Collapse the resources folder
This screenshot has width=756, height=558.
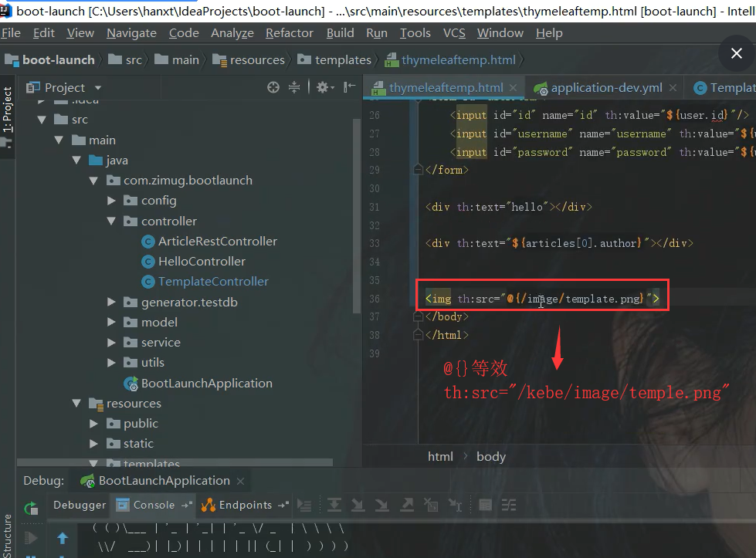76,404
